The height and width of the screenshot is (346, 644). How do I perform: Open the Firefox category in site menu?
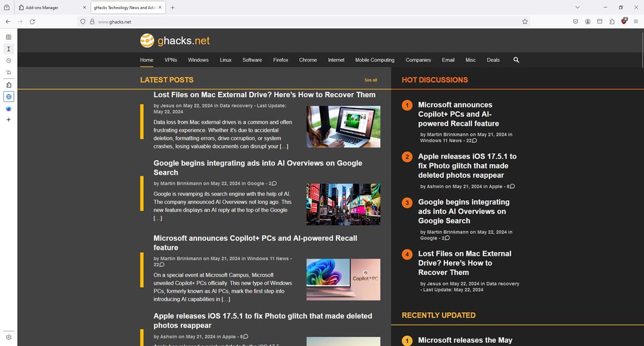281,60
